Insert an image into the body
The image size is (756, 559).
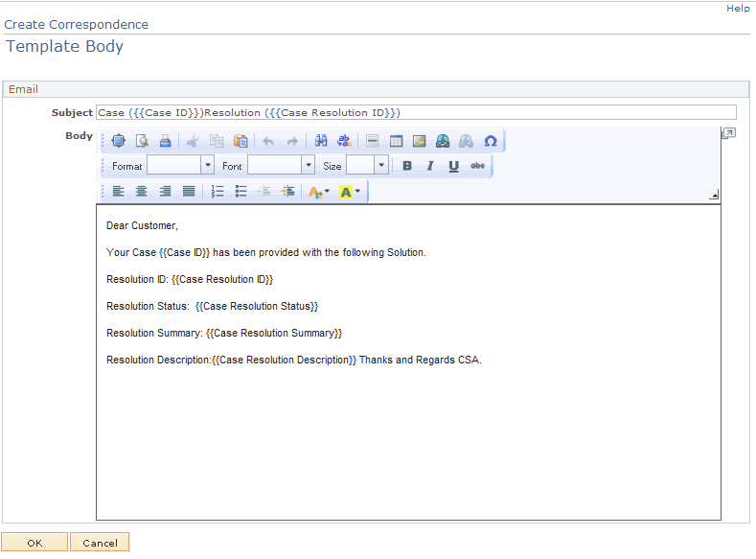click(419, 141)
